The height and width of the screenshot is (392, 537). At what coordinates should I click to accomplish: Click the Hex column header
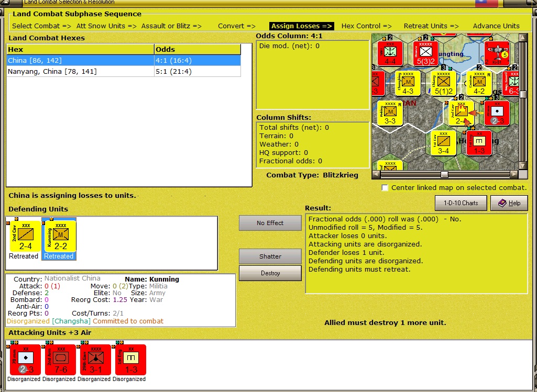(x=81, y=49)
